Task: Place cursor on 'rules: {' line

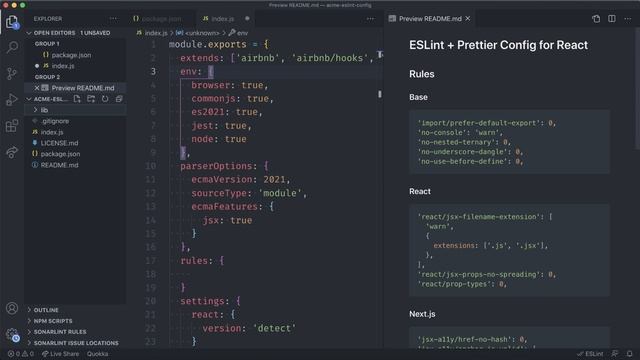Action: (x=202, y=260)
